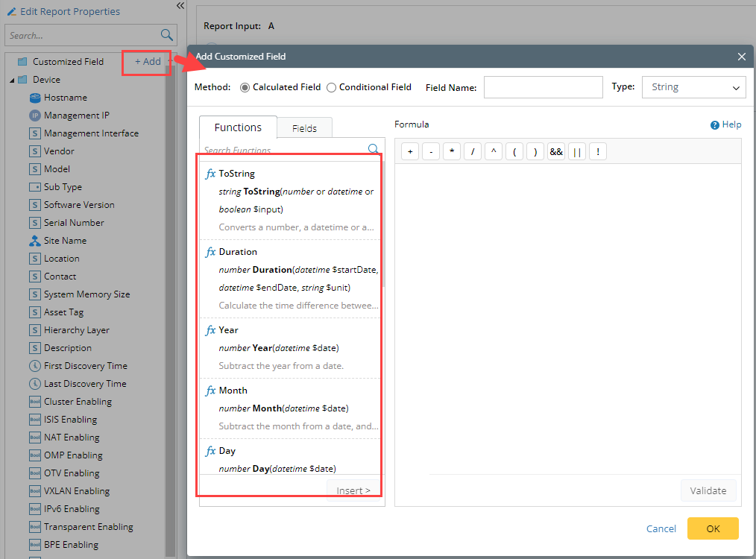Click the Site Name icon

tap(35, 241)
